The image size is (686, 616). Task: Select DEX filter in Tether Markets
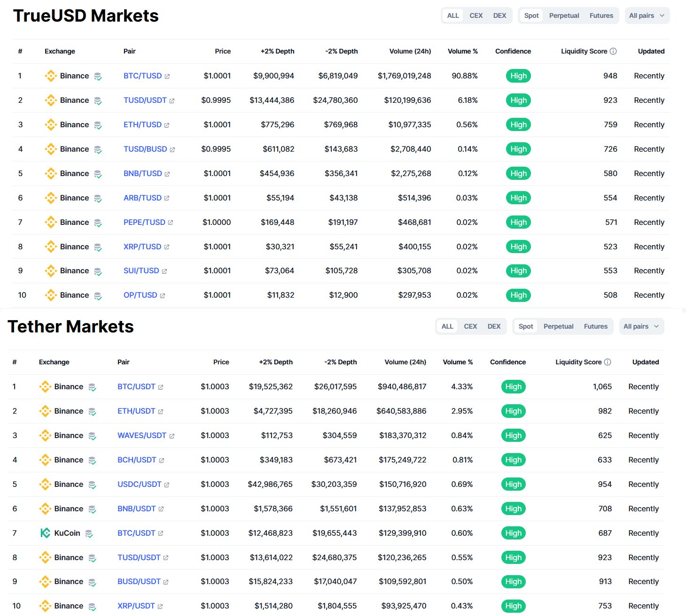pos(494,326)
